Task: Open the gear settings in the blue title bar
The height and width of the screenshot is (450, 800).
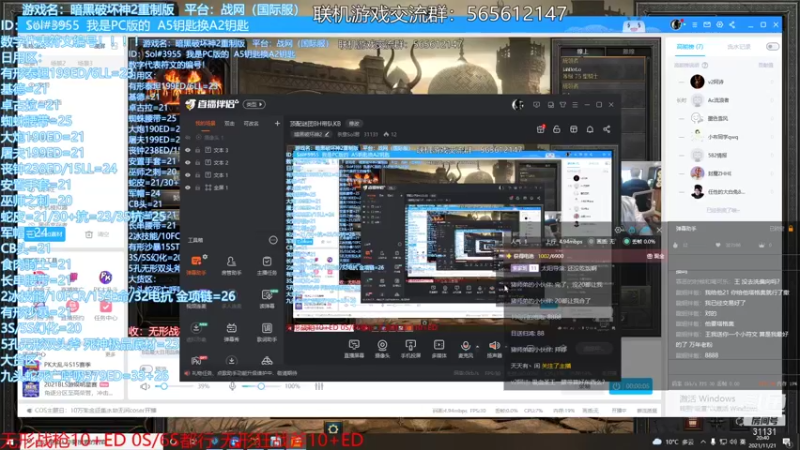Action: 719,24
